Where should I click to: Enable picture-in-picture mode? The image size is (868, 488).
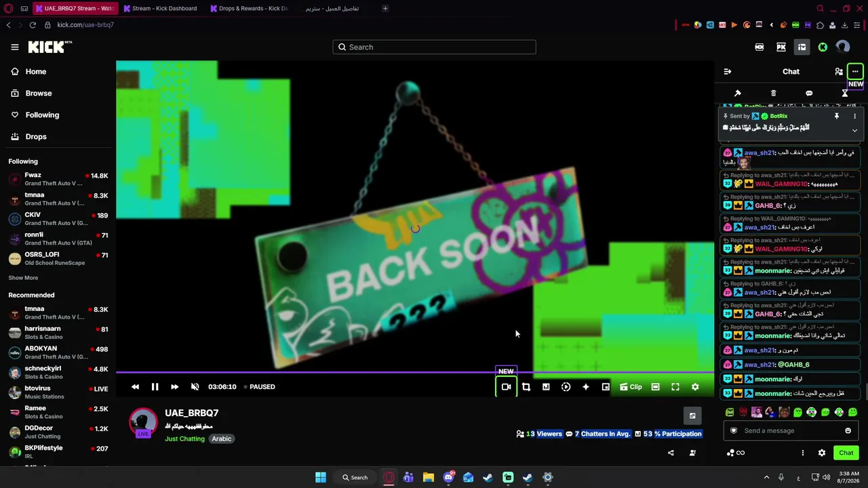(x=606, y=386)
